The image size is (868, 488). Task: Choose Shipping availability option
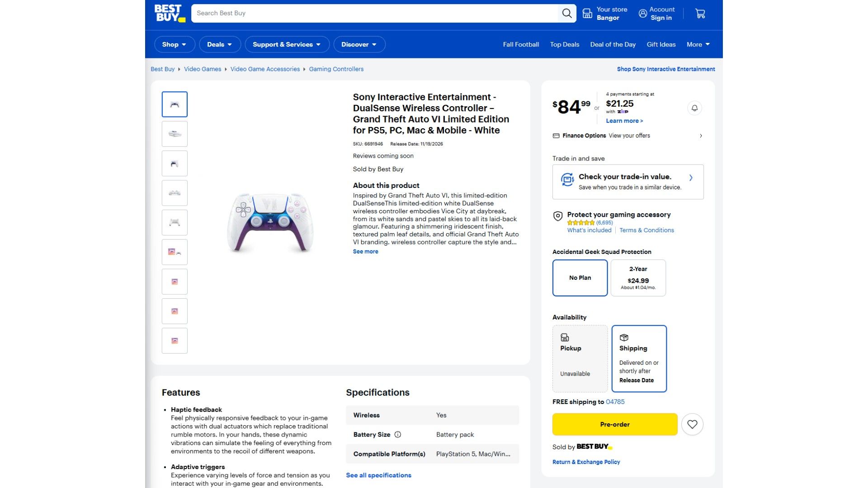click(x=639, y=359)
